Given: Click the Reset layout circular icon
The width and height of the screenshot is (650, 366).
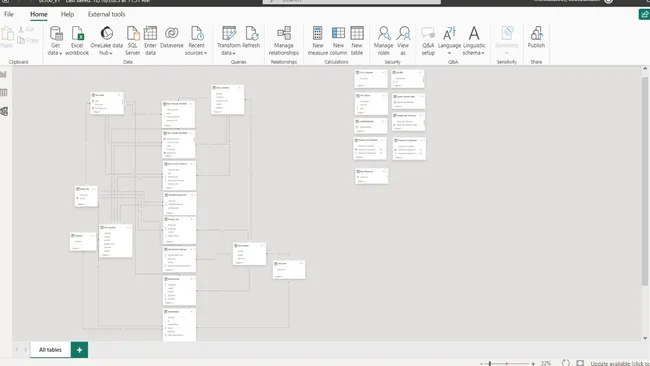Looking at the screenshot, I should [565, 363].
